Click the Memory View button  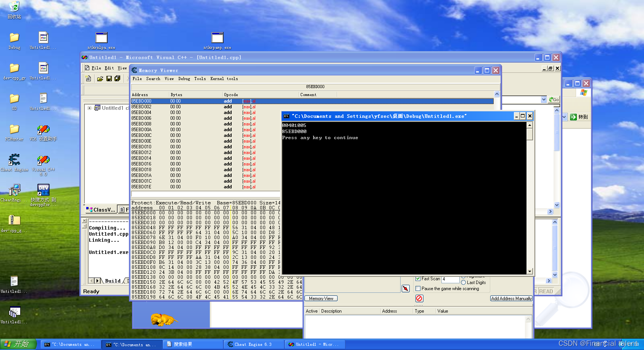[321, 299]
